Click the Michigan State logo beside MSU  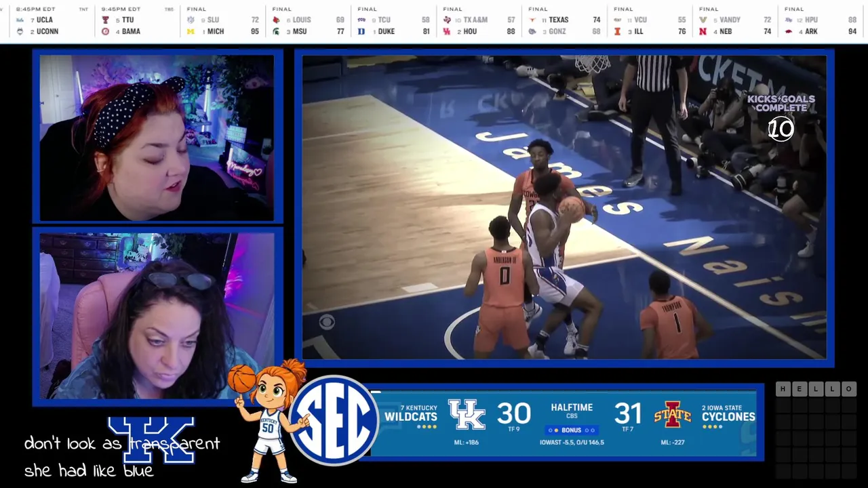coord(276,31)
